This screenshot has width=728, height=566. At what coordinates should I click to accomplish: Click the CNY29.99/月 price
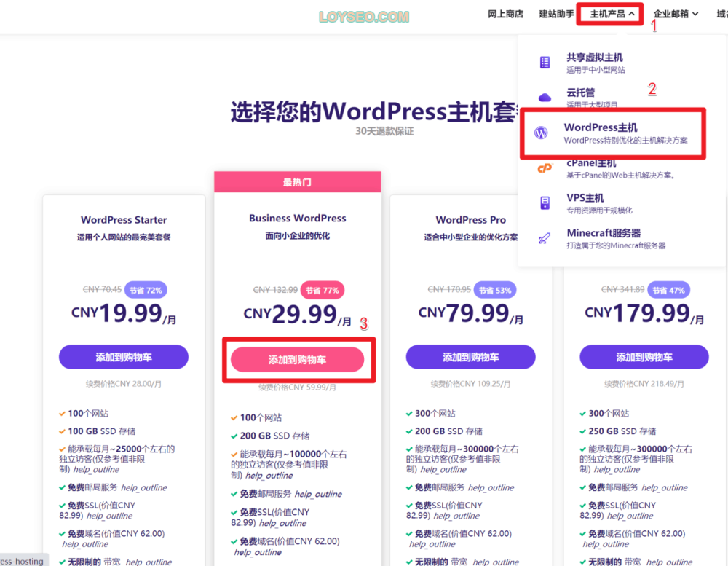click(x=297, y=315)
